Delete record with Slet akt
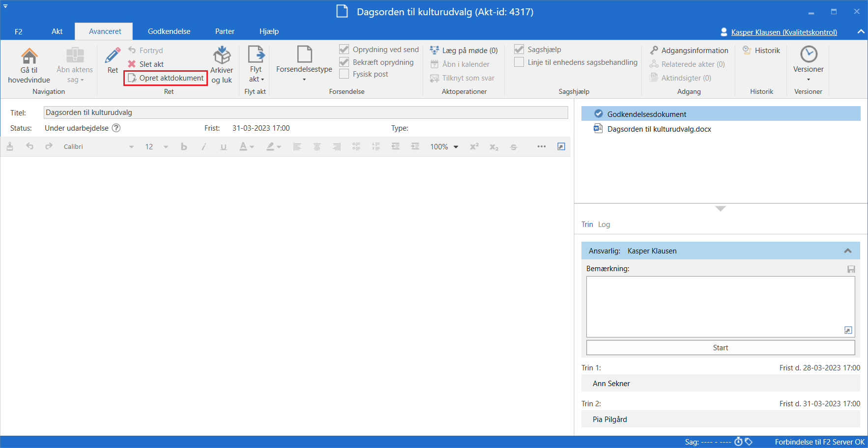The image size is (868, 448). tap(145, 64)
